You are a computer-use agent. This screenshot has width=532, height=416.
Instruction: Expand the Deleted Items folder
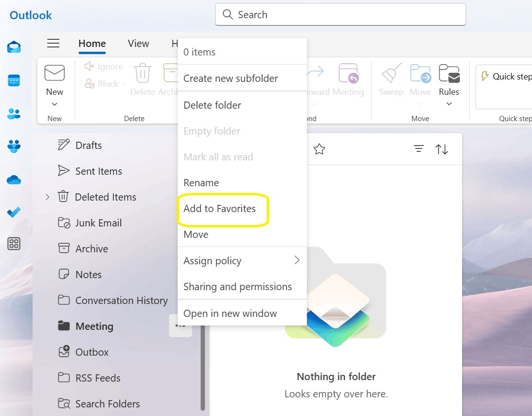pyautogui.click(x=46, y=197)
